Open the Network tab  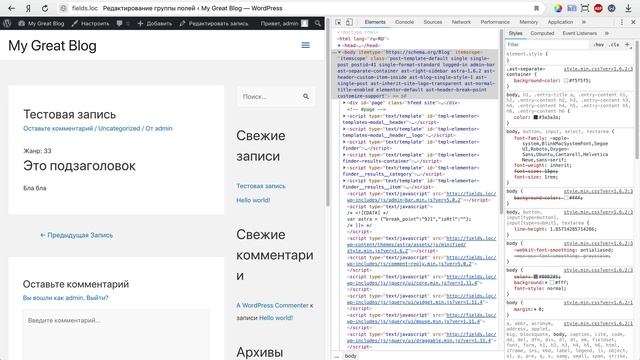(461, 22)
